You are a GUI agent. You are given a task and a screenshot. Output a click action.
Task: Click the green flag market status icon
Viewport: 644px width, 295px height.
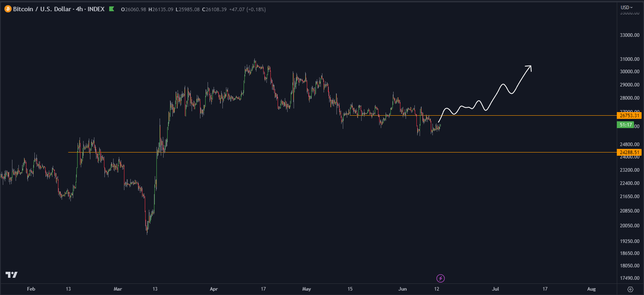pos(112,9)
